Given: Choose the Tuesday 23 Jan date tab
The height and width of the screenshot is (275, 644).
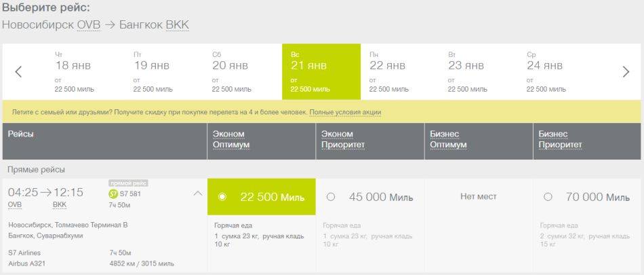Looking at the screenshot, I should [x=479, y=71].
